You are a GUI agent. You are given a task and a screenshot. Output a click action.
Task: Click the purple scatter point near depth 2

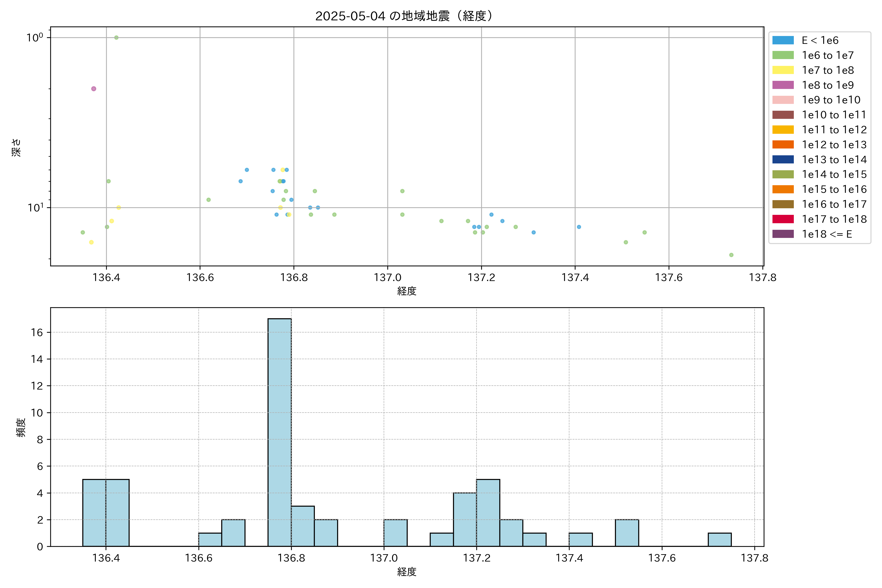click(94, 89)
